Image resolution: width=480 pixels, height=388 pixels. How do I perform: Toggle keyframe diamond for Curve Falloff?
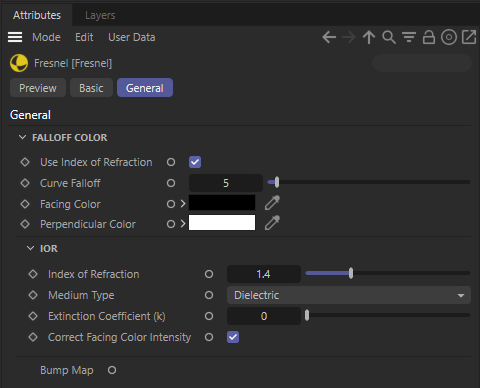pyautogui.click(x=25, y=183)
